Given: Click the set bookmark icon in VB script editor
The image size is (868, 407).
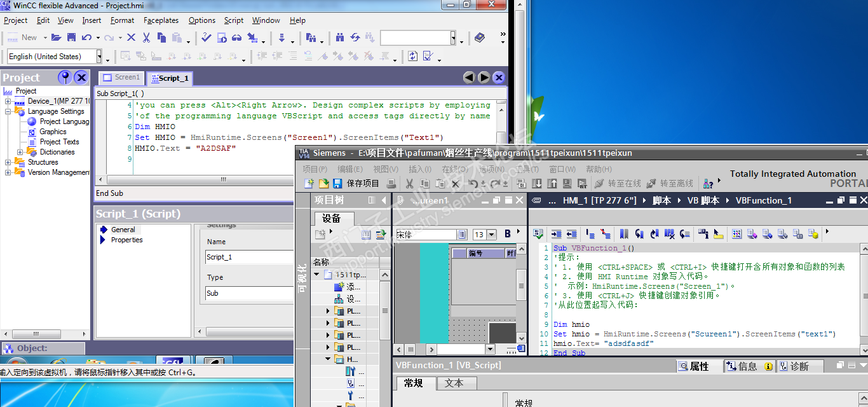Looking at the screenshot, I should (x=624, y=234).
